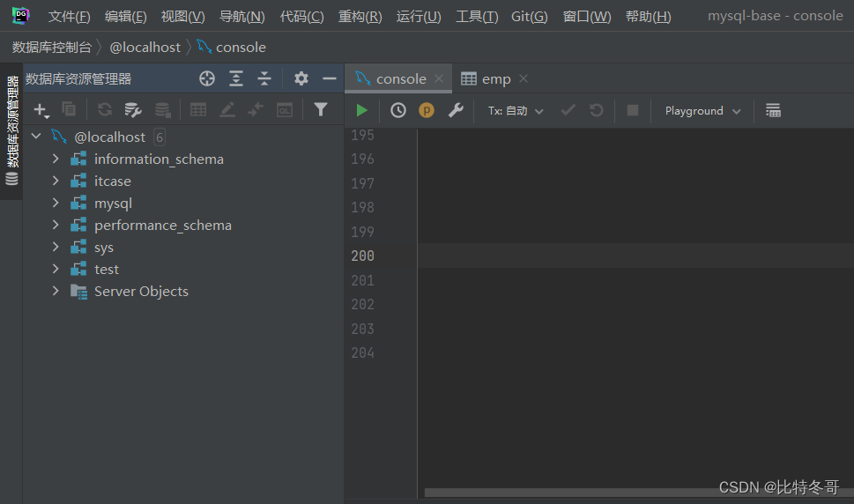Open console settings wrench icon

click(x=456, y=110)
